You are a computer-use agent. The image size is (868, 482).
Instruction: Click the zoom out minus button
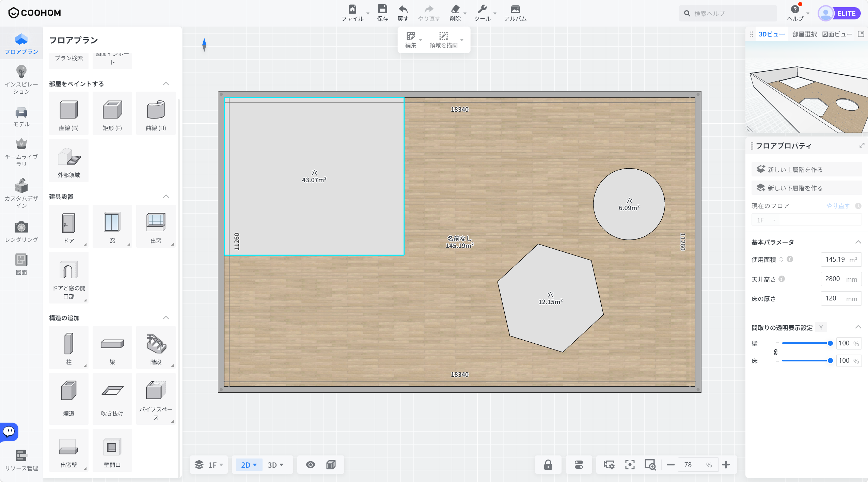tap(670, 465)
